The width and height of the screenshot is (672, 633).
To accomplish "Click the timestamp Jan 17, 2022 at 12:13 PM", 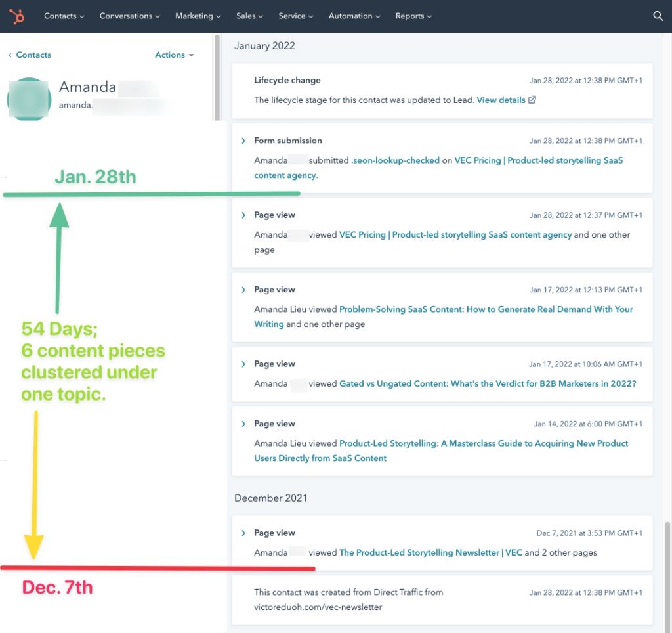I will pyautogui.click(x=585, y=290).
